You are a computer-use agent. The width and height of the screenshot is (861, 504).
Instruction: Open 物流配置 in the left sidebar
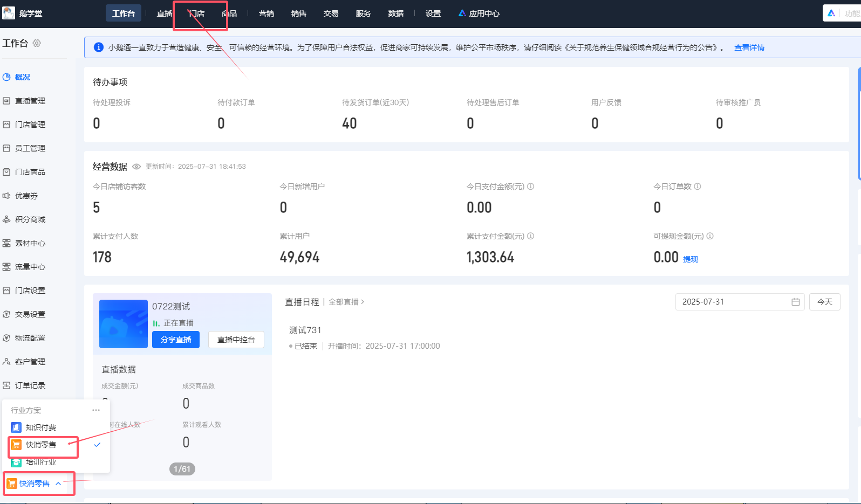coord(30,338)
